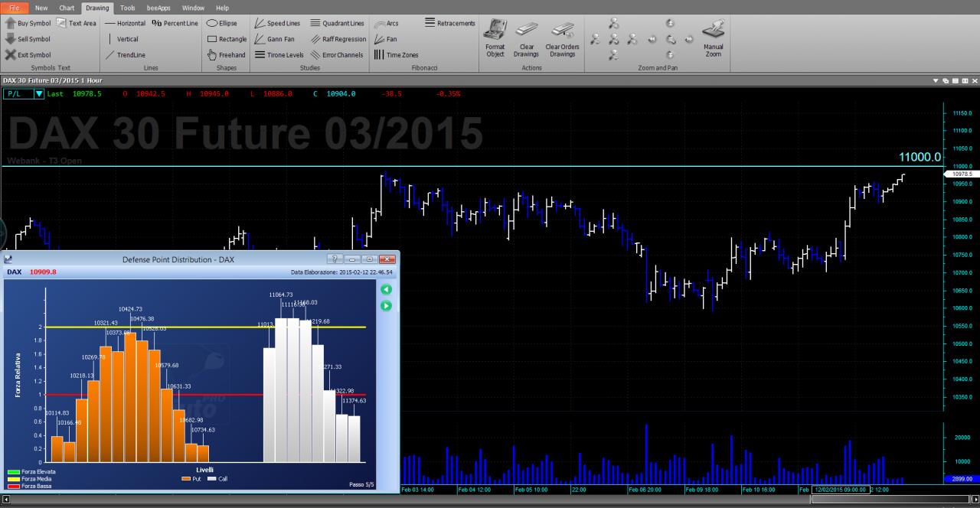Click the help button in the Defense Point Distribution window
Screen dimensions: 980x508
coord(334,259)
